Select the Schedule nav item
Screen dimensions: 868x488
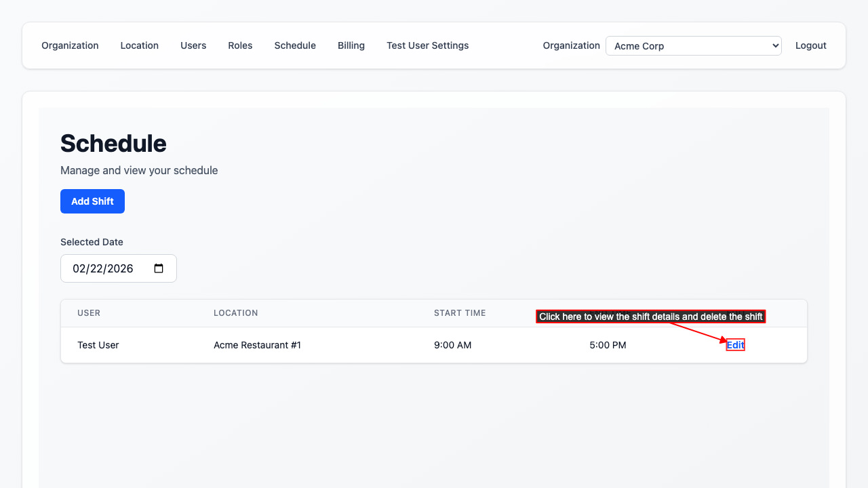click(x=295, y=45)
